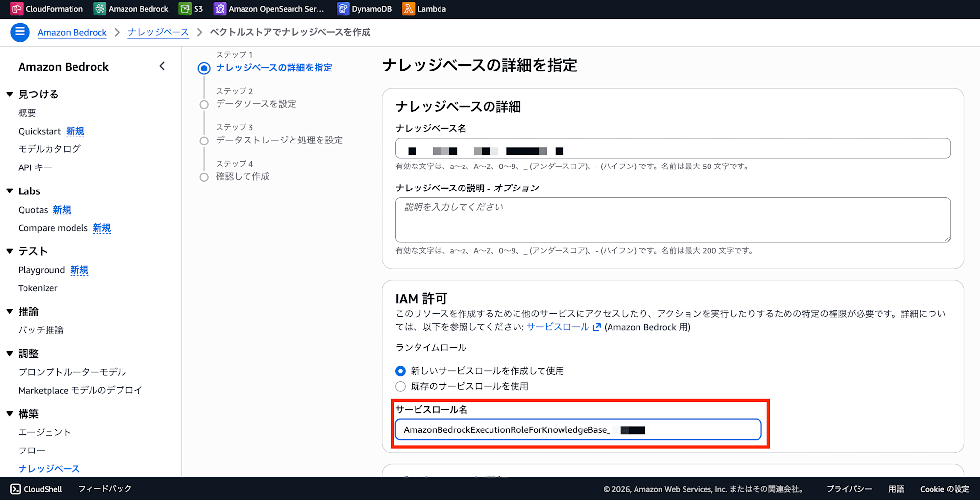Open the 用語 footer link
Image resolution: width=980 pixels, height=500 pixels.
coord(896,489)
